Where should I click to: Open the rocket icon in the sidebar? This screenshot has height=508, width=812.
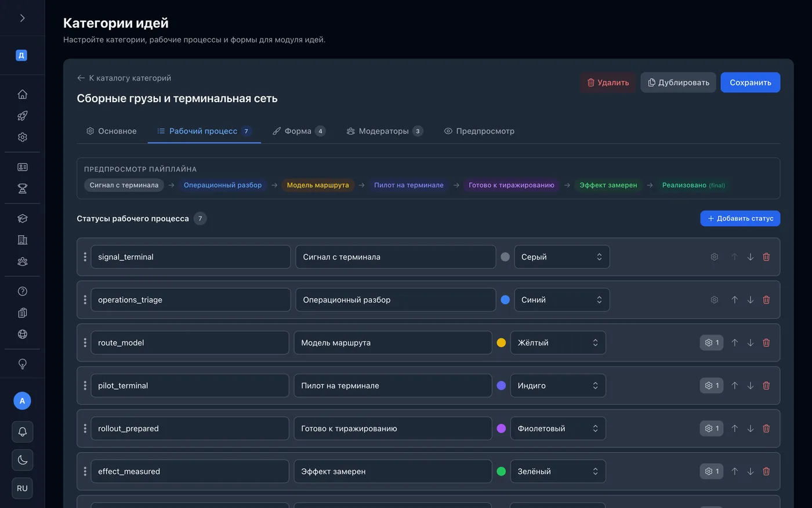point(22,116)
